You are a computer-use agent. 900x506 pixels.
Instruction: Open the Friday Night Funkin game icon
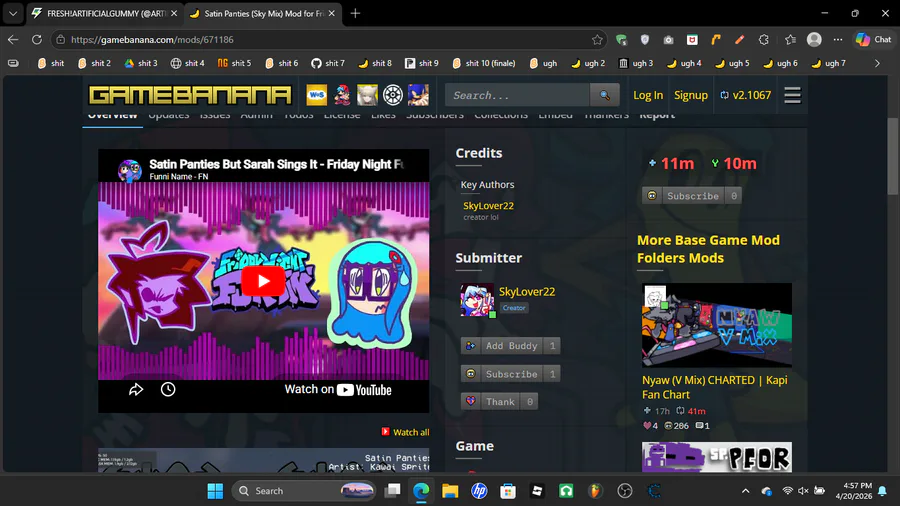342,95
